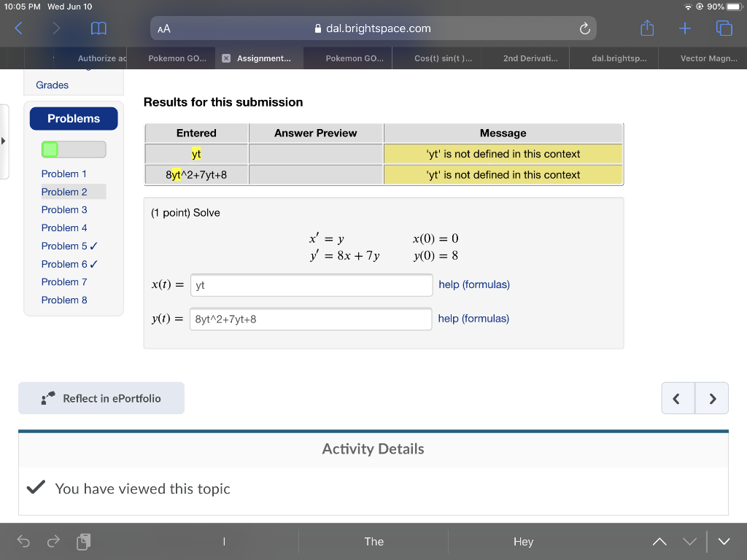Go to next problem with right chevron
Screen dimensions: 747x560
[711, 398]
